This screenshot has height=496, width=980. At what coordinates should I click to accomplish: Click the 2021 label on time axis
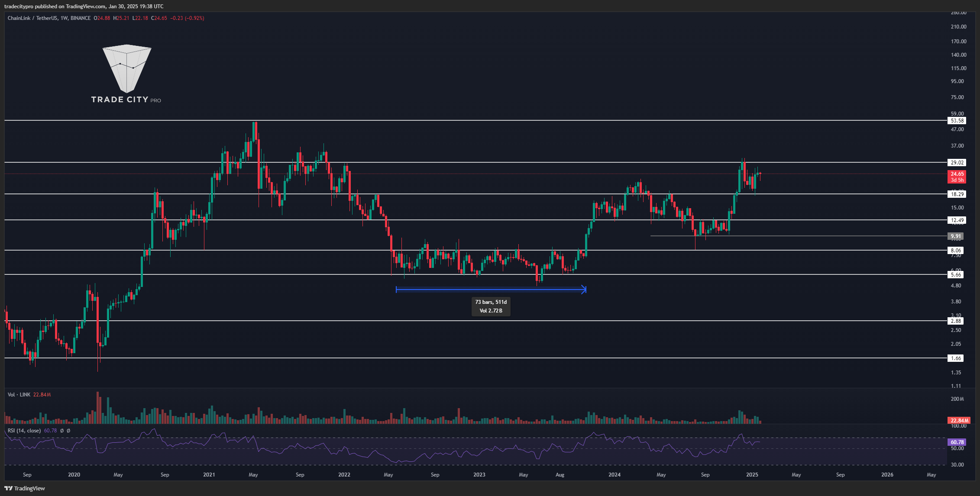click(x=209, y=475)
